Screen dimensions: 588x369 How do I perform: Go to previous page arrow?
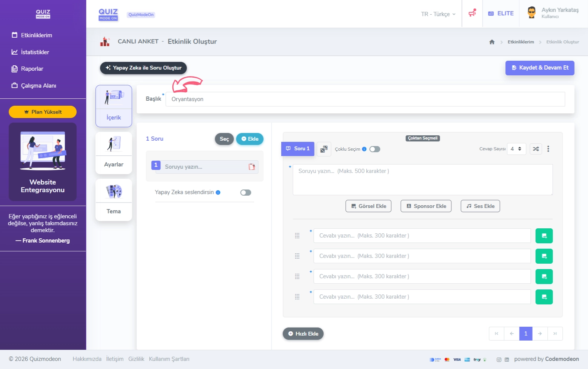click(x=512, y=334)
